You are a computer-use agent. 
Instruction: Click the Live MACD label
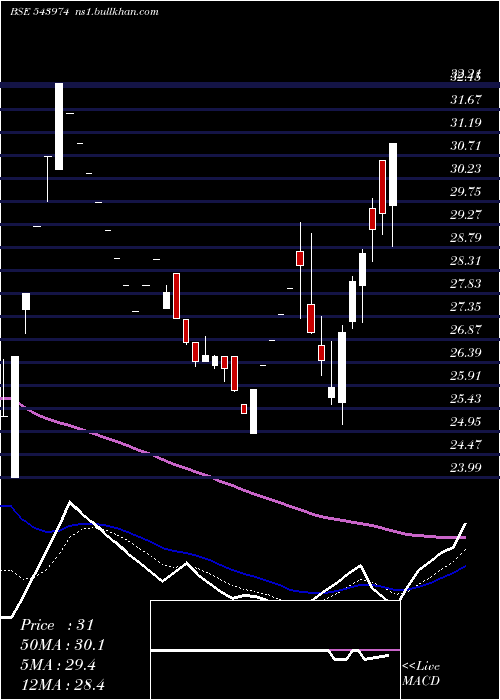pyautogui.click(x=421, y=673)
